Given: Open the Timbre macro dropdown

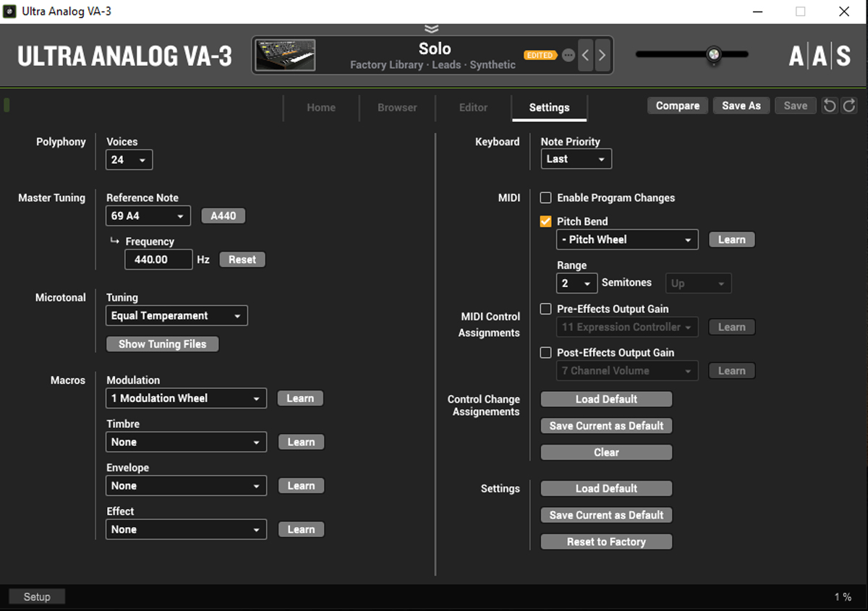Looking at the screenshot, I should pyautogui.click(x=187, y=442).
